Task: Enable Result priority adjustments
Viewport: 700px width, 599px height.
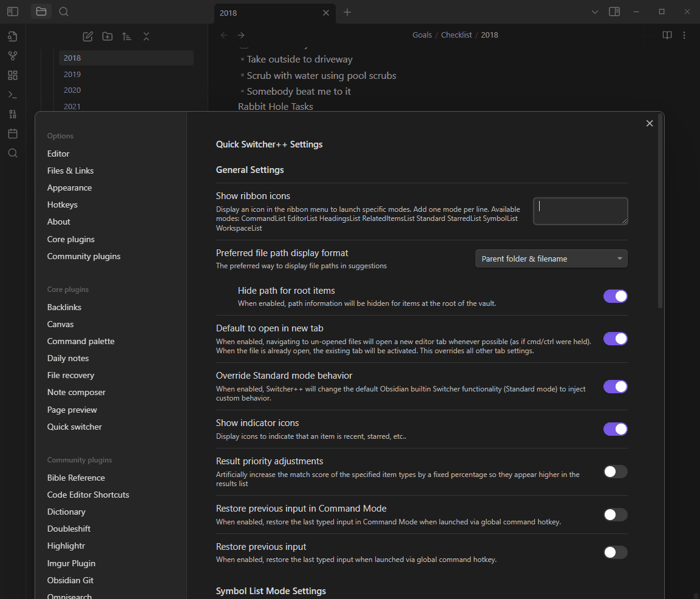Action: click(x=615, y=472)
